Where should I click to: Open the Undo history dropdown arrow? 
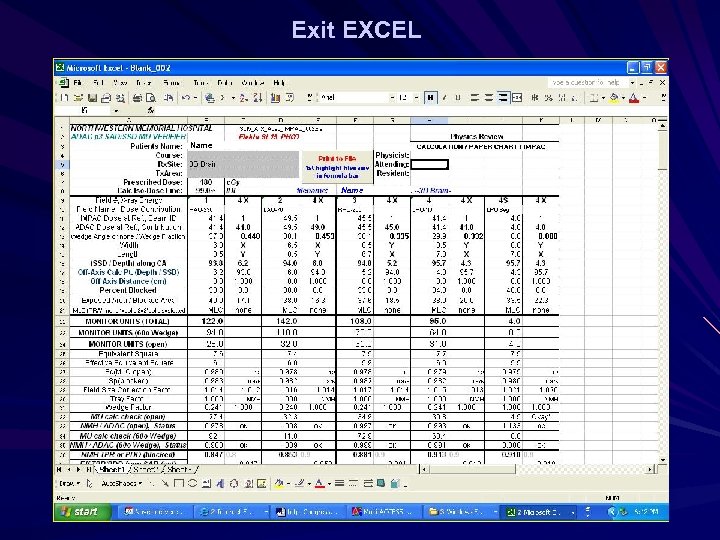pyautogui.click(x=195, y=98)
